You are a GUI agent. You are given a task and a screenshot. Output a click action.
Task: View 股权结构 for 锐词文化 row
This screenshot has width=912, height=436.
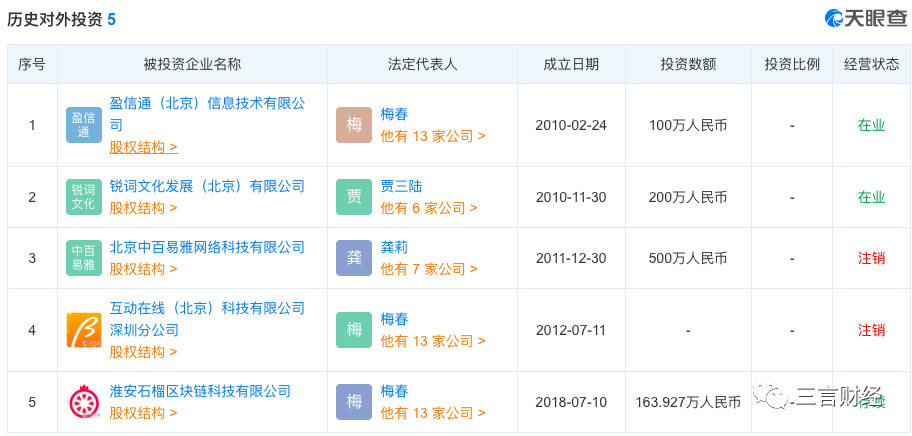point(144,208)
